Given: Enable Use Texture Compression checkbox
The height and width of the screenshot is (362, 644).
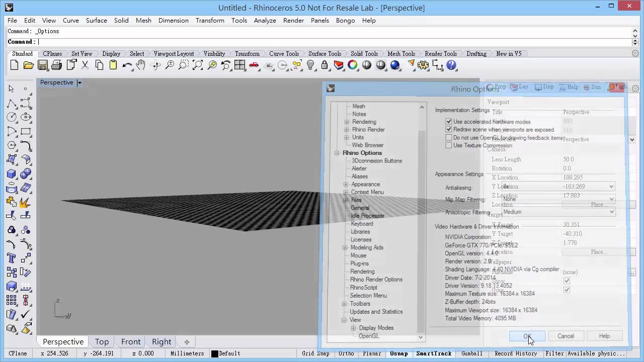Looking at the screenshot, I should 449,146.
